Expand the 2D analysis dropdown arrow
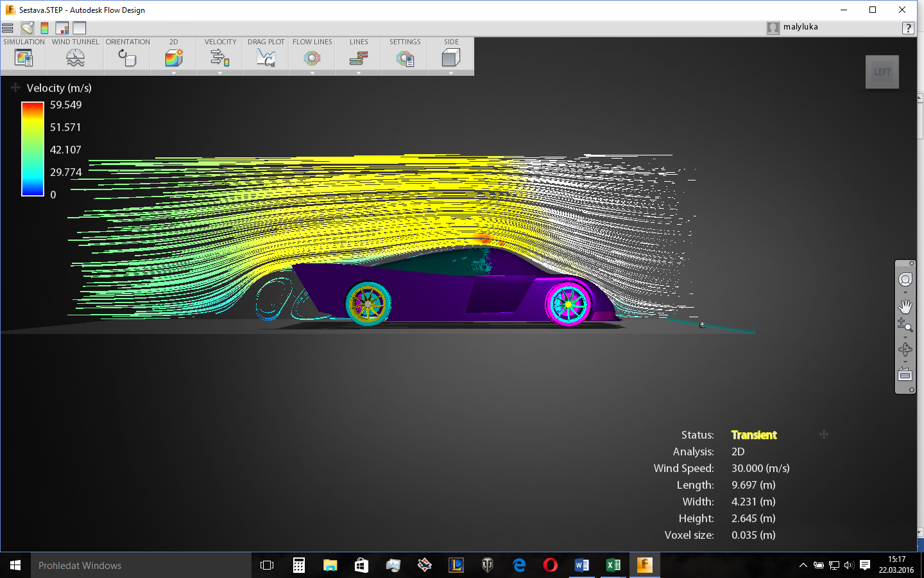The width and height of the screenshot is (924, 578). point(174,73)
